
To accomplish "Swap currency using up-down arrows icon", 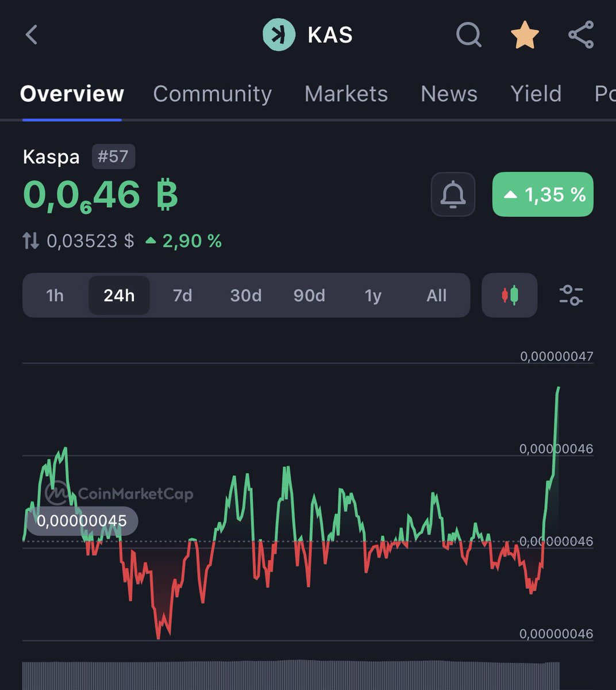I will coord(31,240).
